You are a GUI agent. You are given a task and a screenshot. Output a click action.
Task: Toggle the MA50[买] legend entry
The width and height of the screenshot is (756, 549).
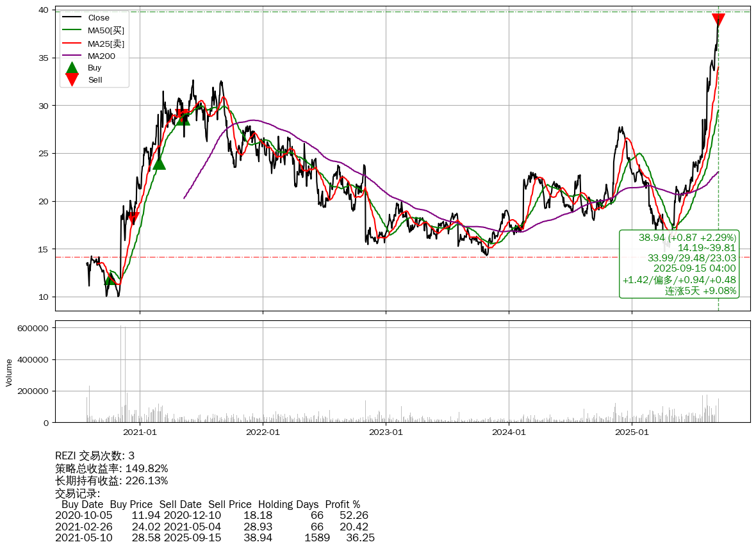(x=106, y=30)
